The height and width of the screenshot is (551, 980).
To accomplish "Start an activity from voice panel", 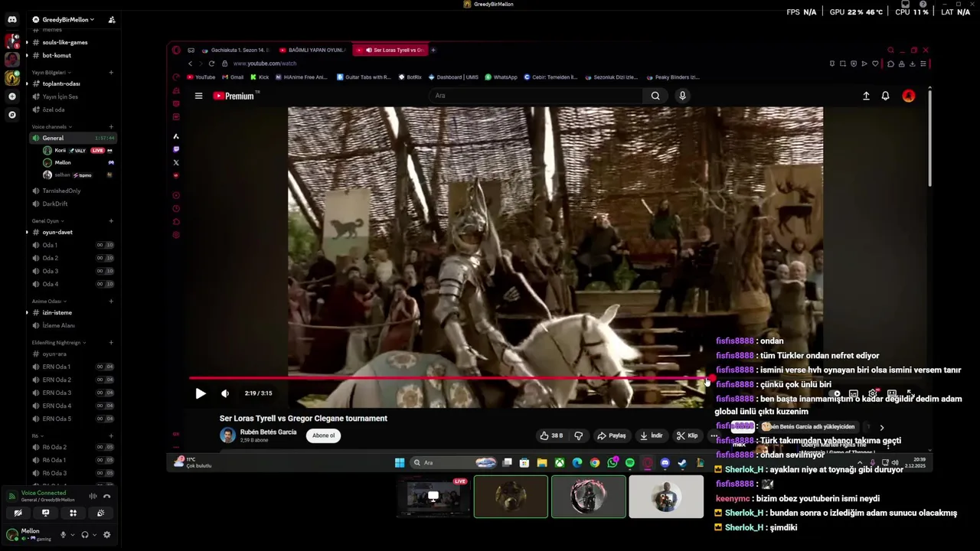I will 73,513.
